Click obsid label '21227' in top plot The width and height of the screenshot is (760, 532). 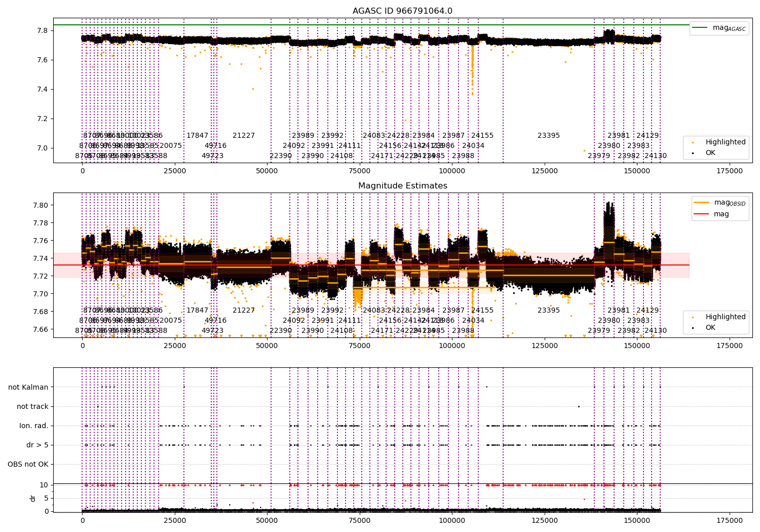(244, 135)
